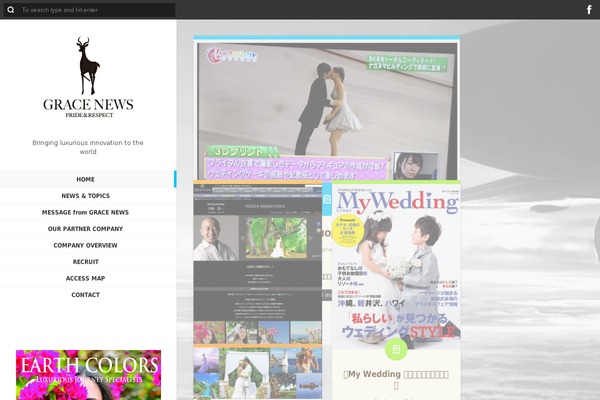Open the Koichi Iwabayashi website screenshot post
The height and width of the screenshot is (400, 600).
point(258,263)
